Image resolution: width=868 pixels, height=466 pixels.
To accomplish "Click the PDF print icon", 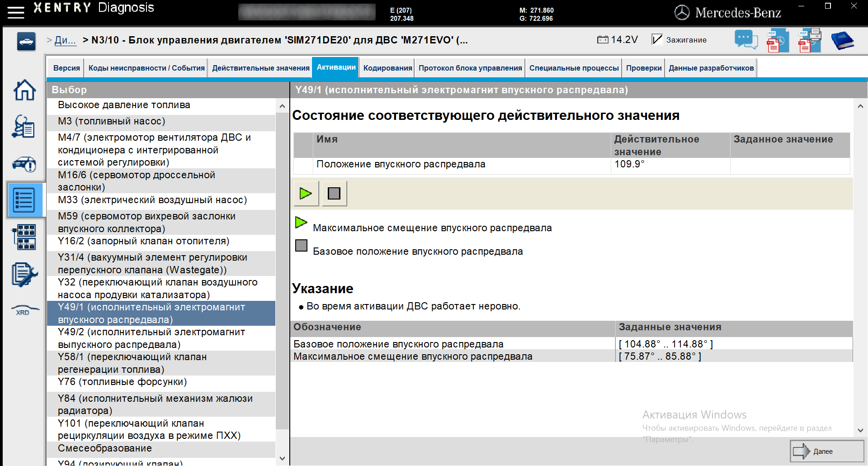I will 810,40.
